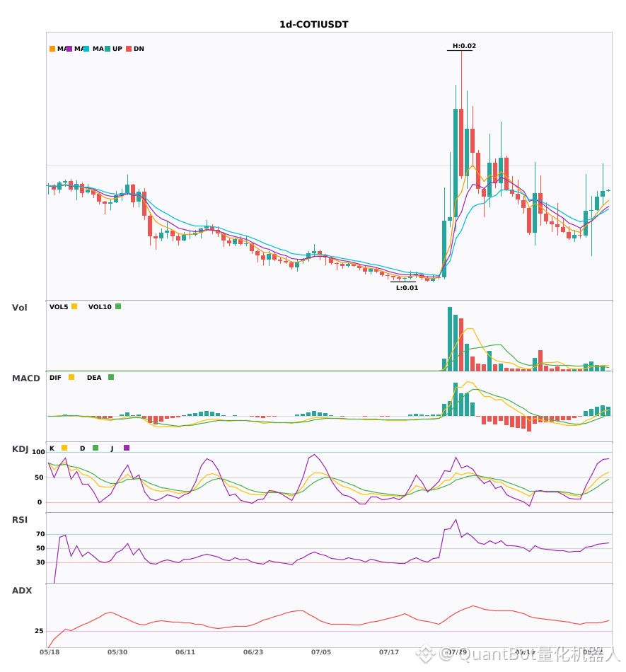Screen dimensions: 626x672
Task: Click the 07/05 date axis label
Action: point(321,652)
